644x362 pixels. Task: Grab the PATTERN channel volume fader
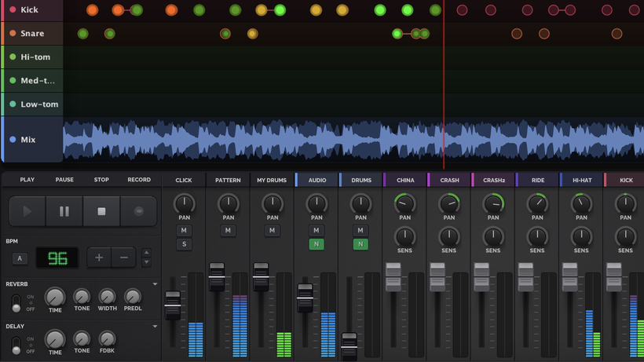click(217, 277)
